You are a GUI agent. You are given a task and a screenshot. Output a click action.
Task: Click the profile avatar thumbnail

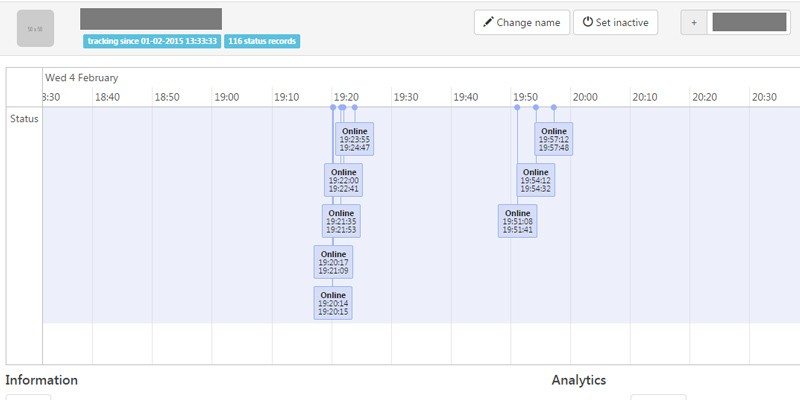(35, 29)
